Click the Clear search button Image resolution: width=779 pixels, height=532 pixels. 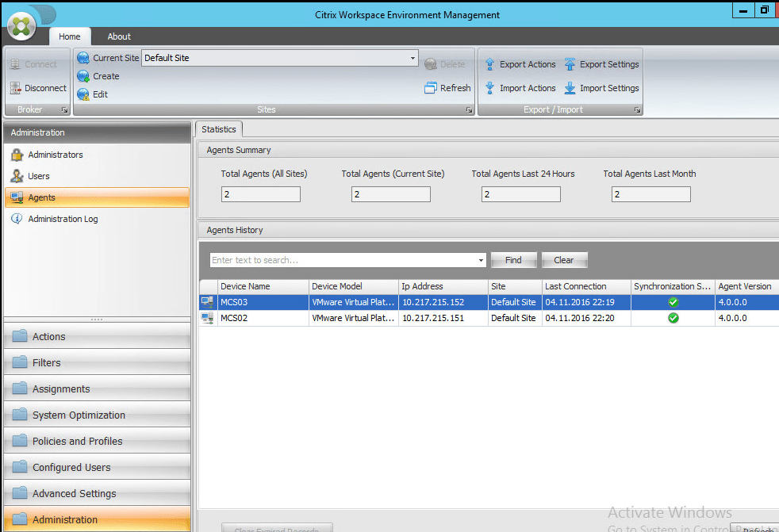coord(563,260)
